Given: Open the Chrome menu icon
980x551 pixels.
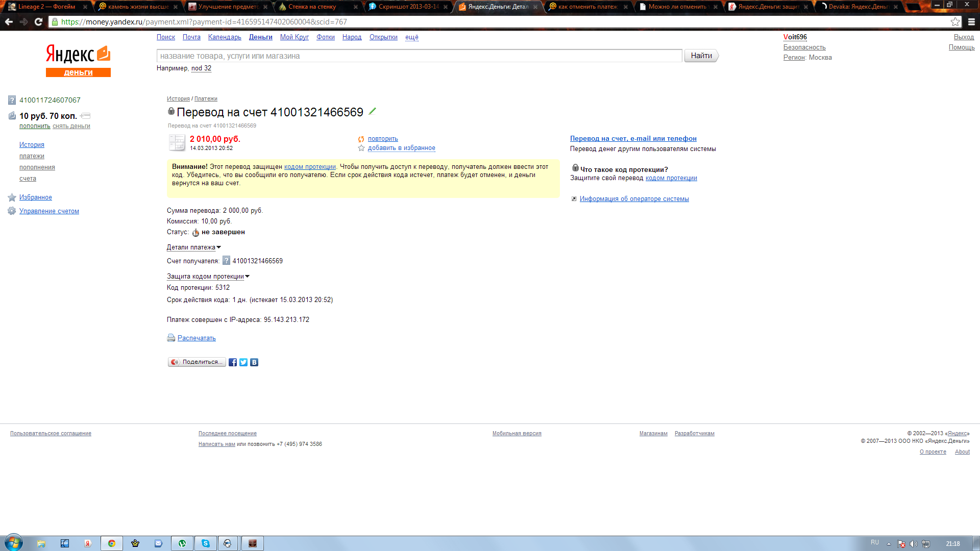Looking at the screenshot, I should tap(971, 22).
